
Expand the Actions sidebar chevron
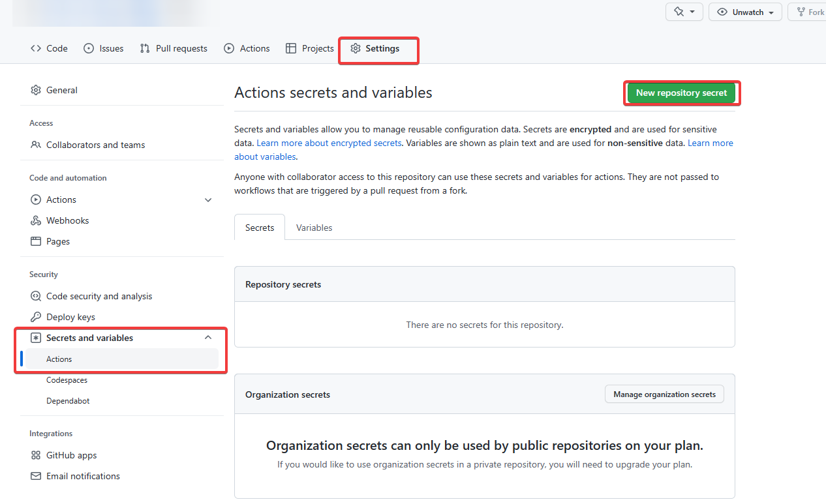tap(208, 200)
